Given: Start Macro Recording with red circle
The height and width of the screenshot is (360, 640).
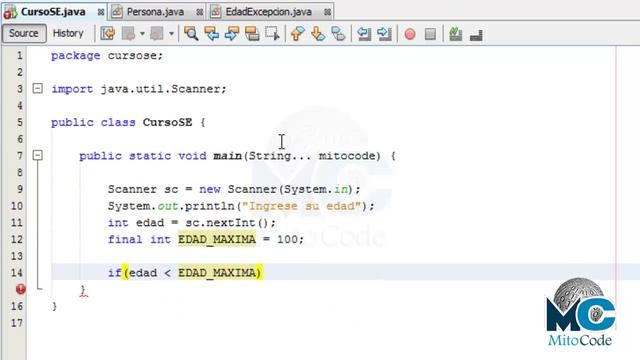Looking at the screenshot, I should point(410,34).
